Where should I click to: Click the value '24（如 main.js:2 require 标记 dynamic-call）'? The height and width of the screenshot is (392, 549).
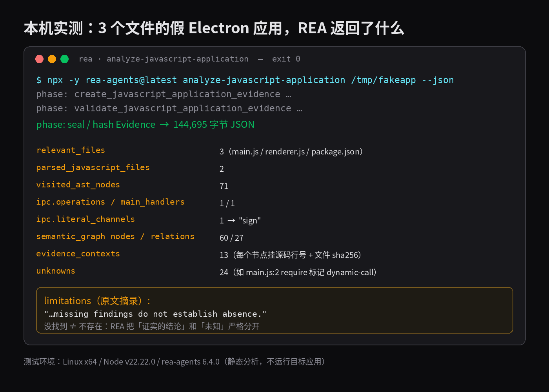299,272
